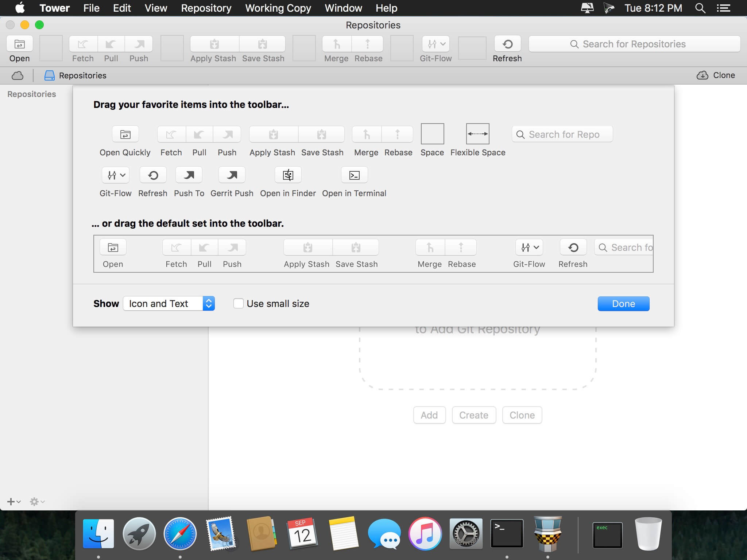Click the Refresh icon in the window toolbar
Screen dimensions: 747x560
click(x=507, y=44)
